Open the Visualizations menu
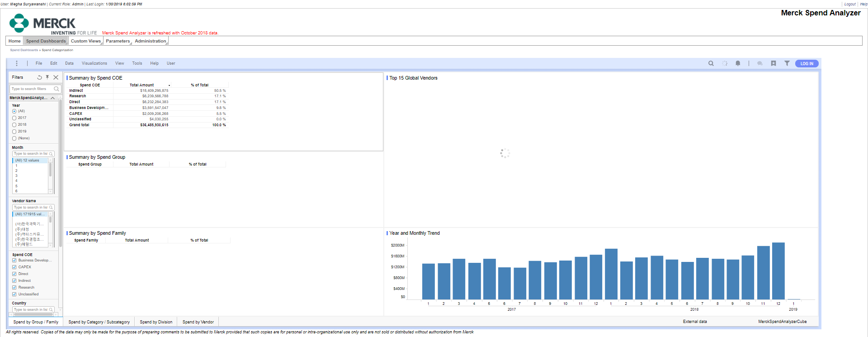 coord(94,63)
